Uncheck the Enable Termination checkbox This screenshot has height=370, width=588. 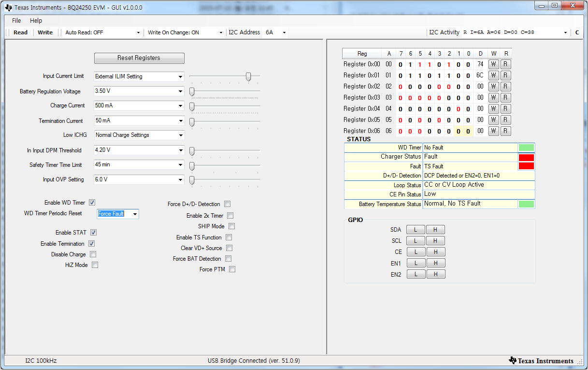point(91,244)
